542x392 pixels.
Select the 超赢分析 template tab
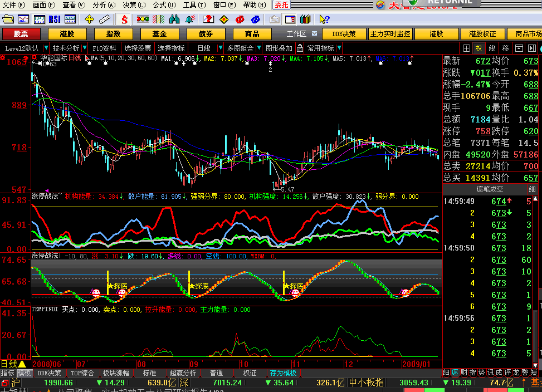coord(183,373)
